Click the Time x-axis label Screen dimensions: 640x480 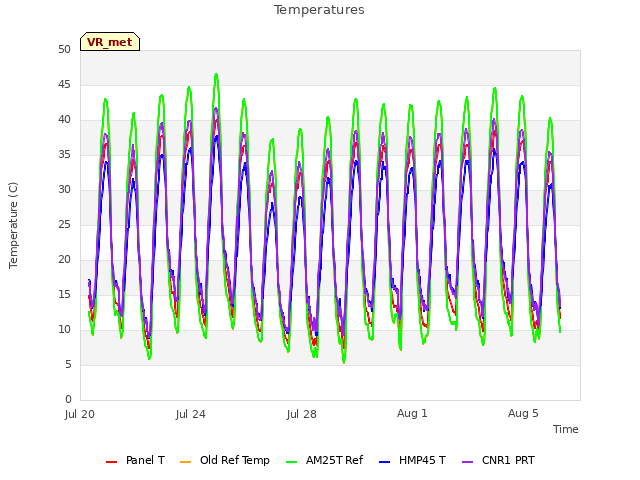[566, 429]
